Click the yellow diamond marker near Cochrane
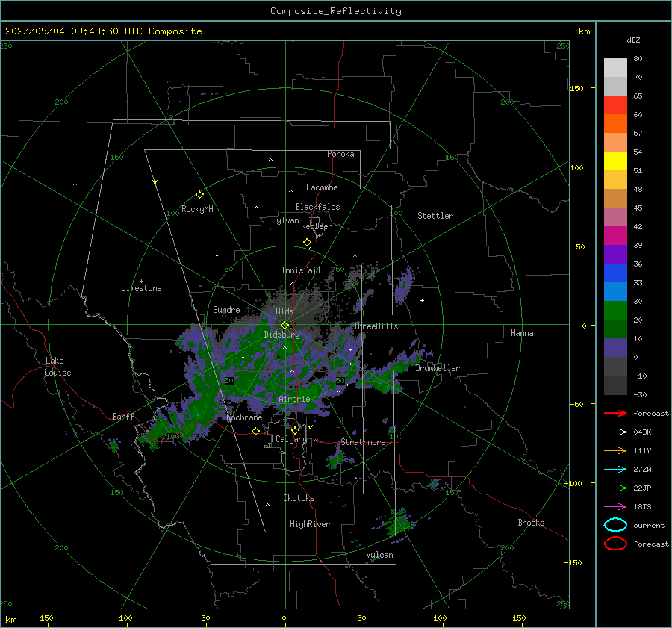Viewport: 672px width, 628px height. (x=255, y=431)
